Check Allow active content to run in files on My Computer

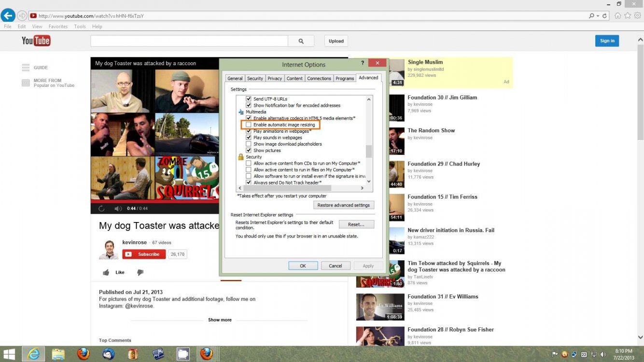point(249,169)
